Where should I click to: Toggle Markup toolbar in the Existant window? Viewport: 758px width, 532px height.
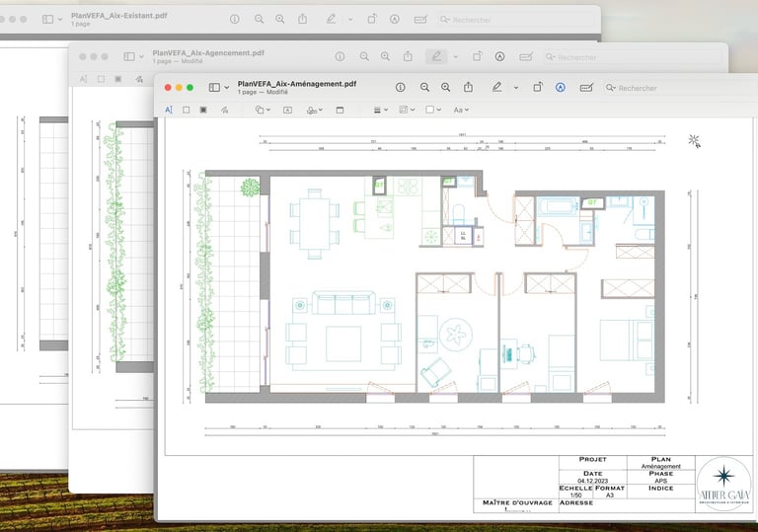tap(396, 19)
